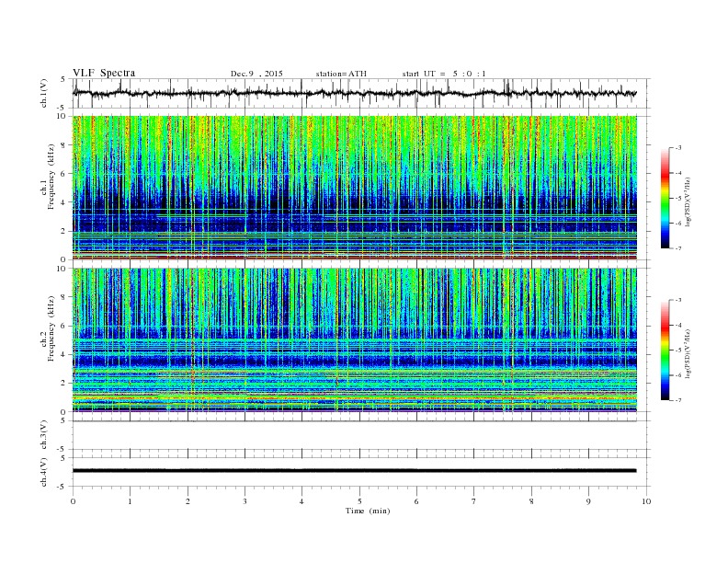Click the "1" minute tick label
Viewport: 728px width, 563px height.
tap(130, 501)
